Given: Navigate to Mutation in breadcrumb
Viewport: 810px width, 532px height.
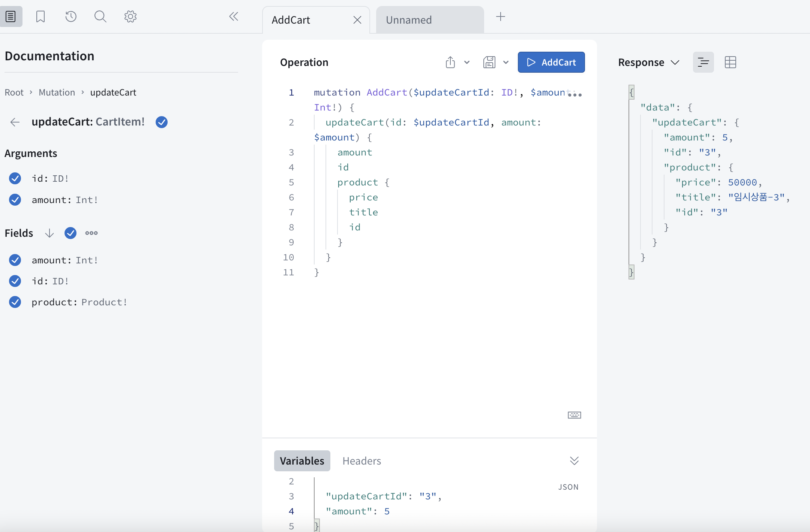Looking at the screenshot, I should pos(57,93).
